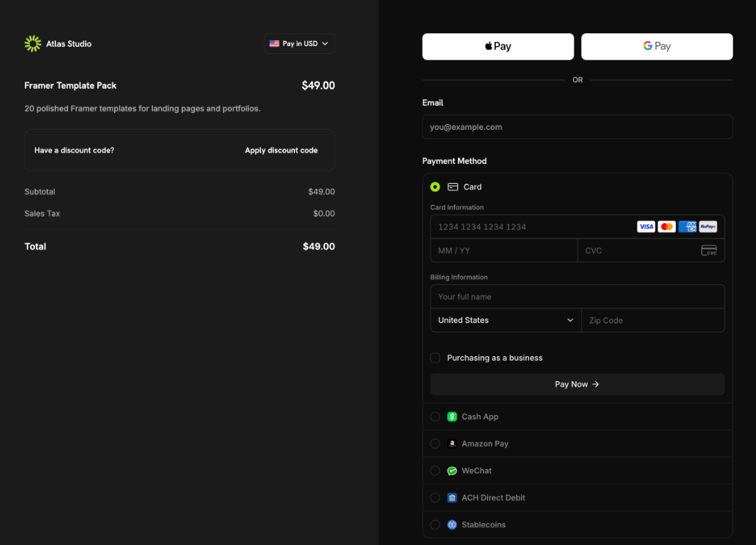Select the Amazon Pay radio button
This screenshot has height=545, width=756.
[x=435, y=444]
